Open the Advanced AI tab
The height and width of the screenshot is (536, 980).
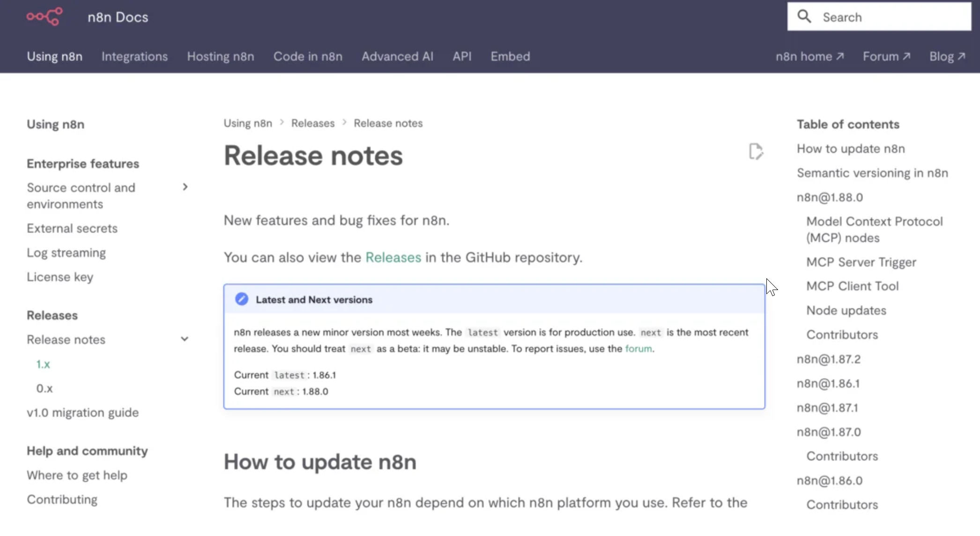click(397, 56)
